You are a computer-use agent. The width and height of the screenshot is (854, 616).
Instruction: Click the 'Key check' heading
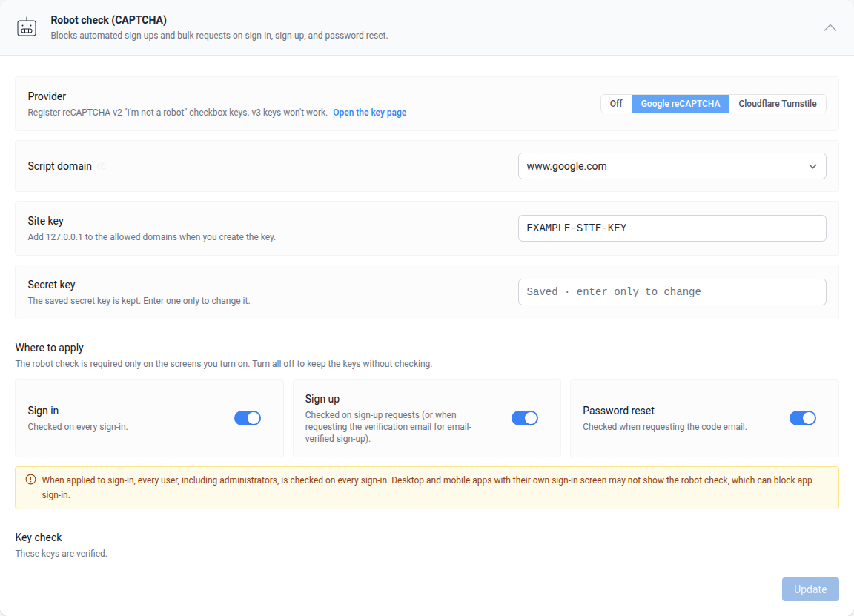[38, 537]
